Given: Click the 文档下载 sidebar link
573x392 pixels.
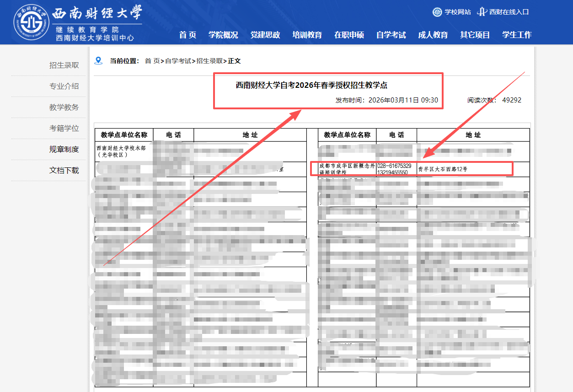Looking at the screenshot, I should pyautogui.click(x=64, y=171).
